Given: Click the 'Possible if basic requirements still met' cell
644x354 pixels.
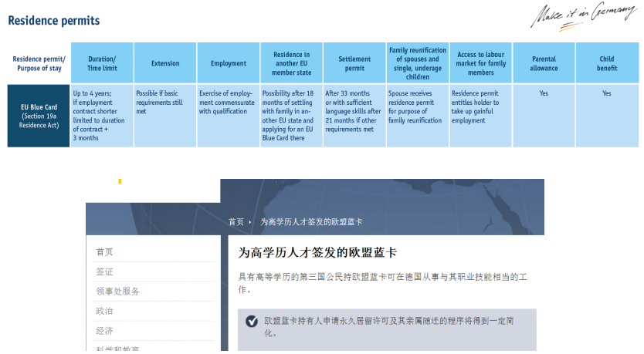Looking at the screenshot, I should pos(165,116).
